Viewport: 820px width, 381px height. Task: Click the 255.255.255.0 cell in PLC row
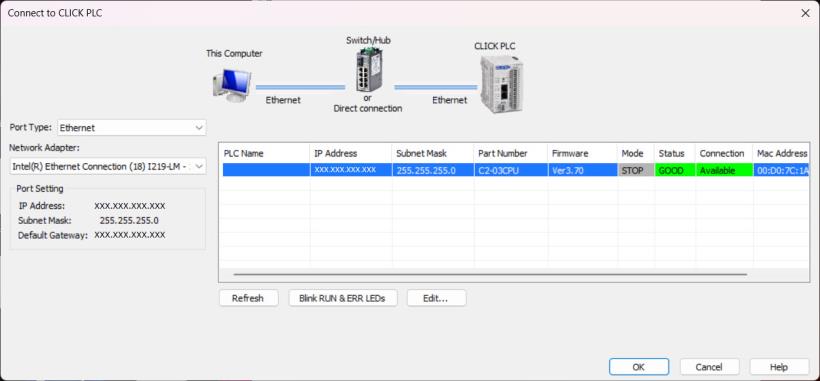[x=432, y=170]
